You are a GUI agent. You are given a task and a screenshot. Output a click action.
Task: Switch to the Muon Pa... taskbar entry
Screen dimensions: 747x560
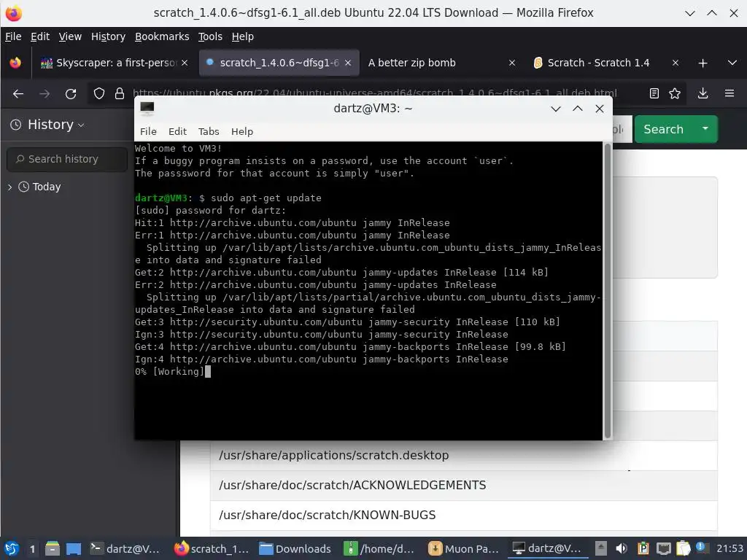[x=464, y=549]
